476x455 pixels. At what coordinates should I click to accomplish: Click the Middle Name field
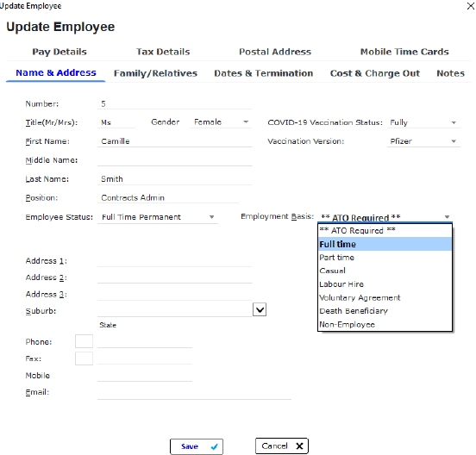pyautogui.click(x=174, y=160)
